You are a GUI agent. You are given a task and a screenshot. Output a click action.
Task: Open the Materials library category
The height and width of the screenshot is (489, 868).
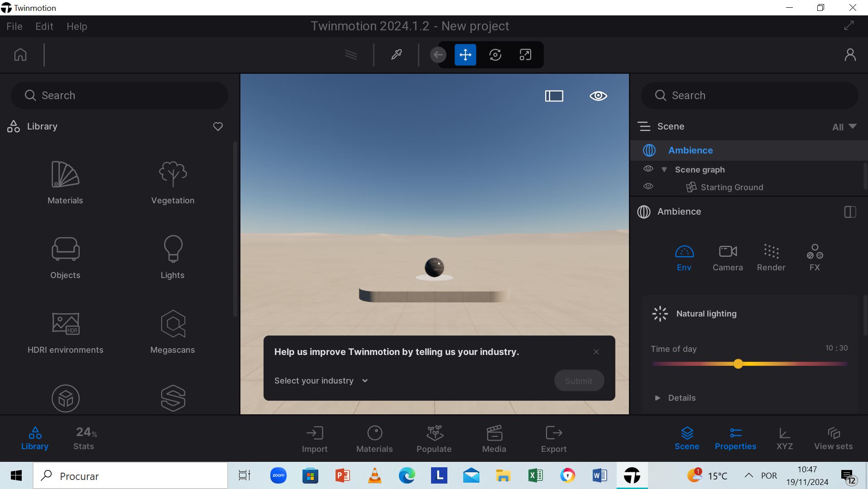click(x=65, y=183)
